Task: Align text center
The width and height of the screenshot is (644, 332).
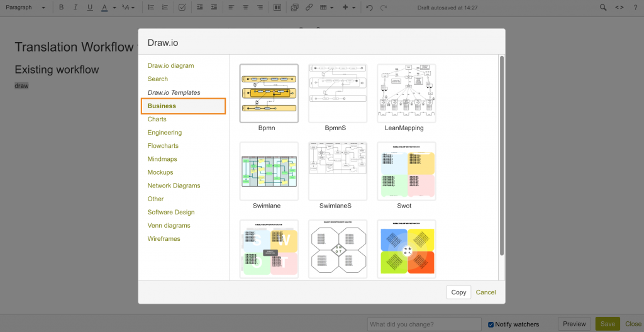Action: pyautogui.click(x=246, y=8)
